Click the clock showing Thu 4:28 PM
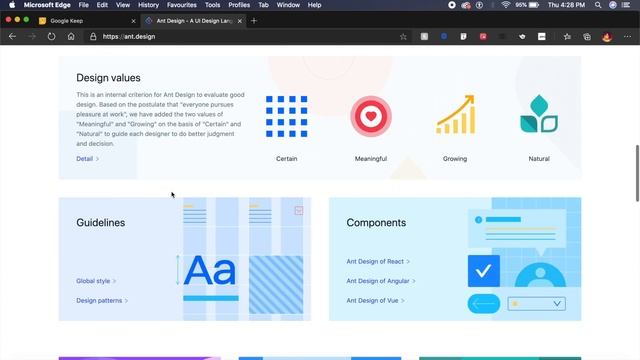This screenshot has width=640, height=360. (566, 5)
